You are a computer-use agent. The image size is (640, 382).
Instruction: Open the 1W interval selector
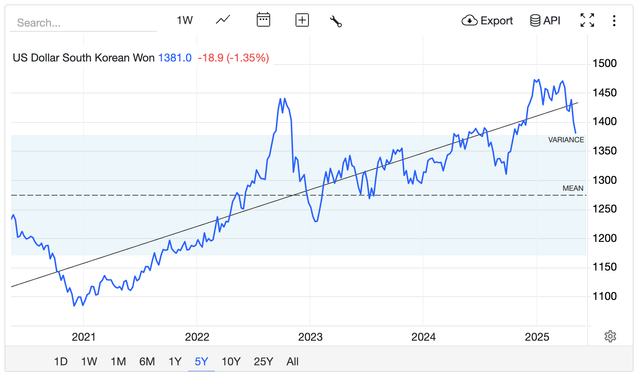pos(184,20)
